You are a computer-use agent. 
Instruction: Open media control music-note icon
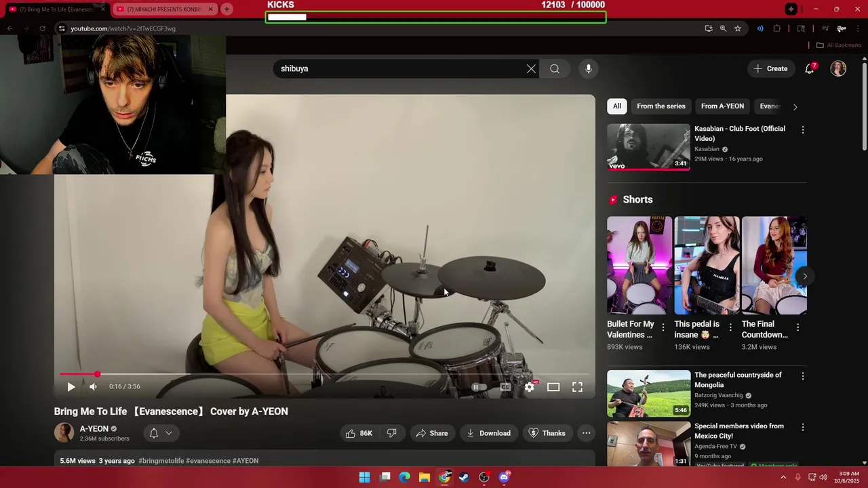pos(825,28)
